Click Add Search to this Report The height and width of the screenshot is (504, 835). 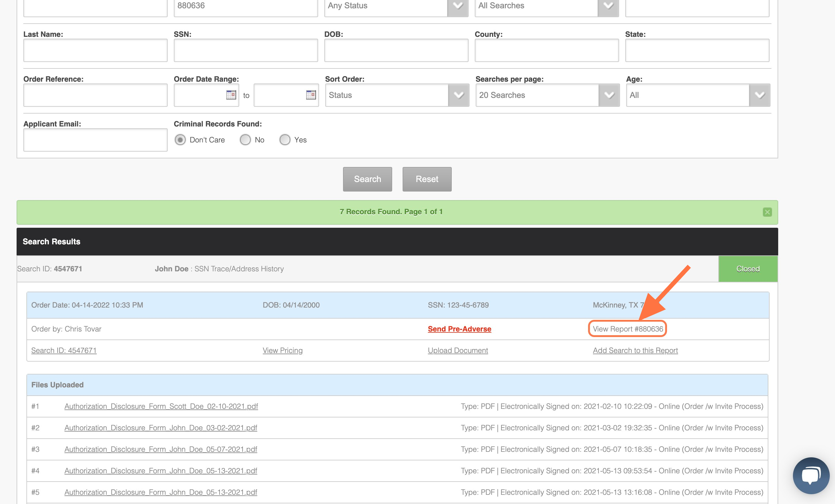pyautogui.click(x=635, y=351)
